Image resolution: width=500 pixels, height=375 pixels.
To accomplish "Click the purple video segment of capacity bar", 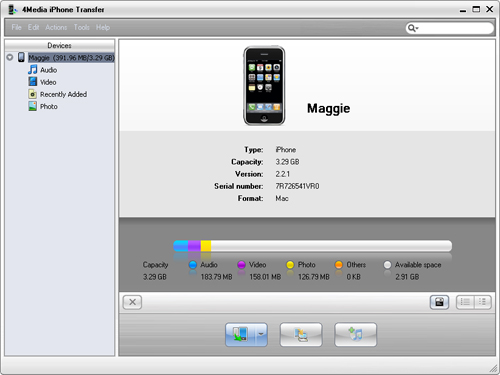I will pos(194,246).
